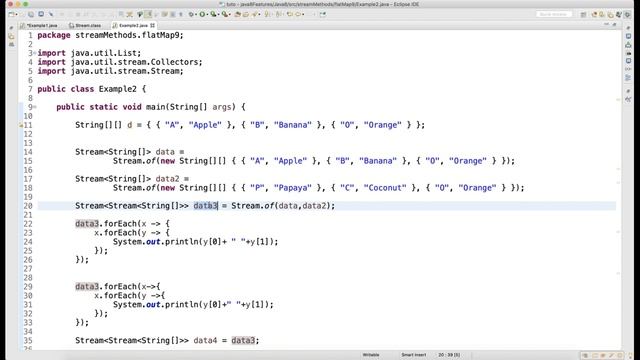This screenshot has width=640, height=360.
Task: Click the String[][] d declaration on line 11
Action: [250, 125]
